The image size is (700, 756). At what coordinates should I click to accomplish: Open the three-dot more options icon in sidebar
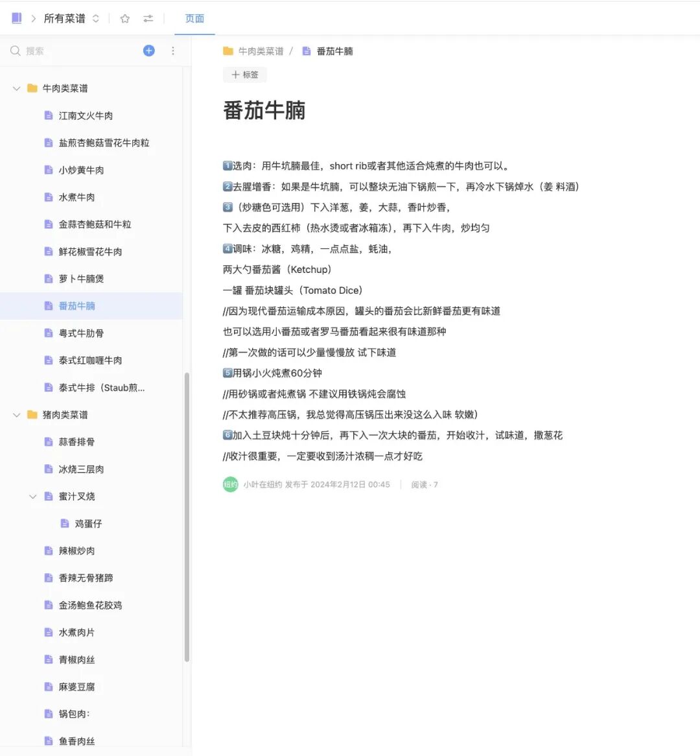pos(173,51)
